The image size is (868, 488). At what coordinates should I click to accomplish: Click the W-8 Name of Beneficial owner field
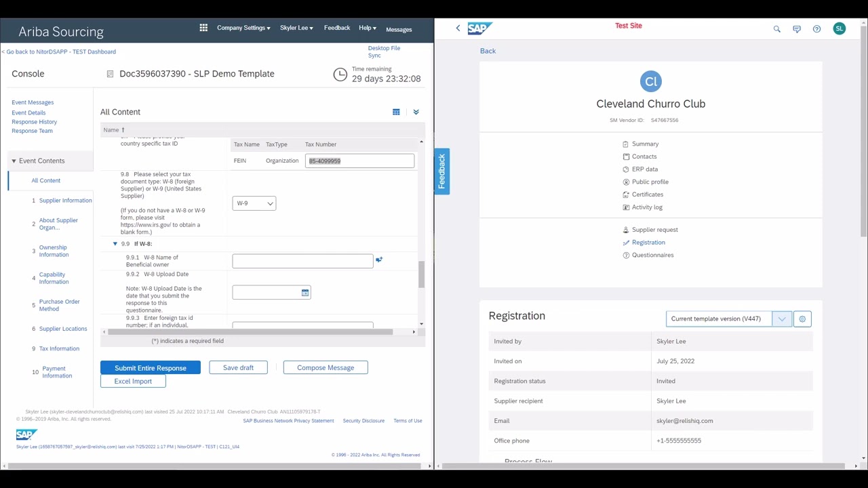pyautogui.click(x=302, y=261)
